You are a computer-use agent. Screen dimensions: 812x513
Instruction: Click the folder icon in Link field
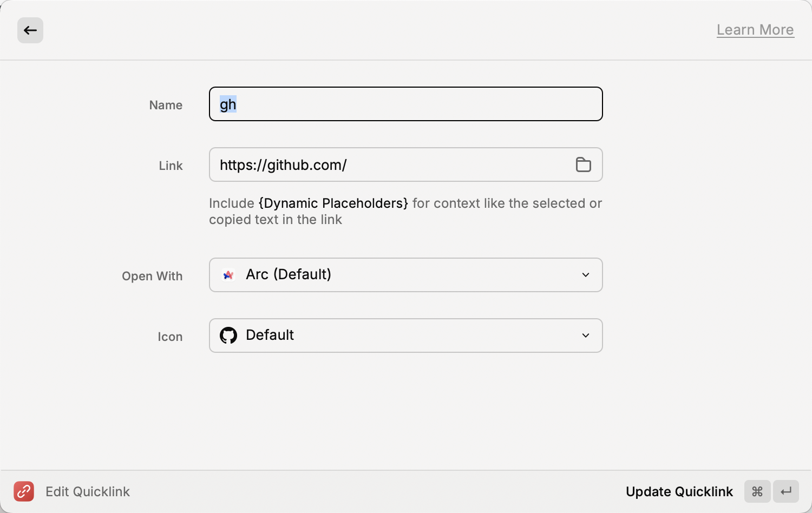583,165
